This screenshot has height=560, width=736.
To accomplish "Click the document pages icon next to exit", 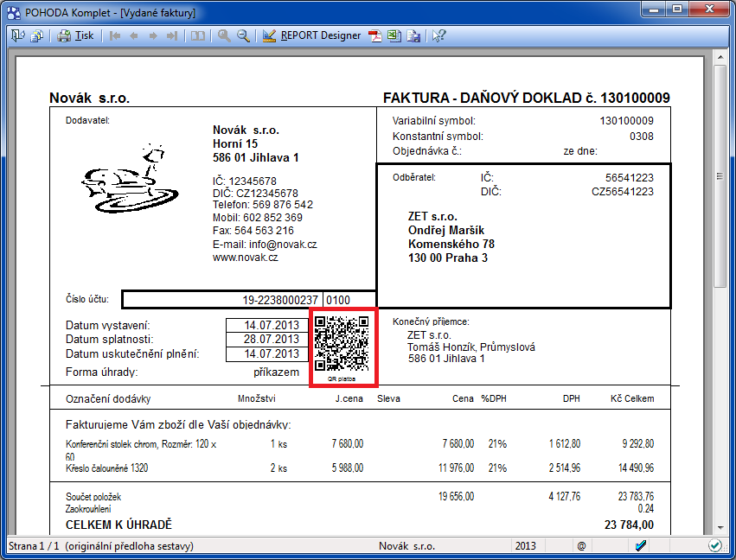I will click(x=36, y=35).
